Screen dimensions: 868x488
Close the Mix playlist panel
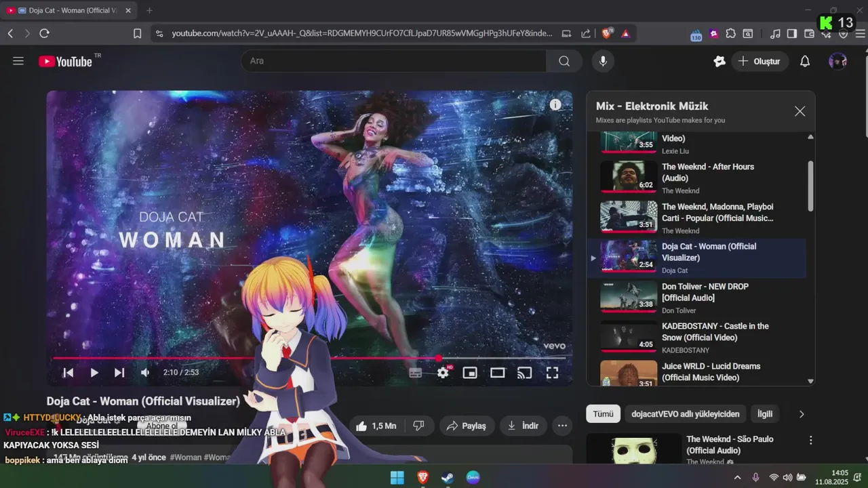pos(800,111)
